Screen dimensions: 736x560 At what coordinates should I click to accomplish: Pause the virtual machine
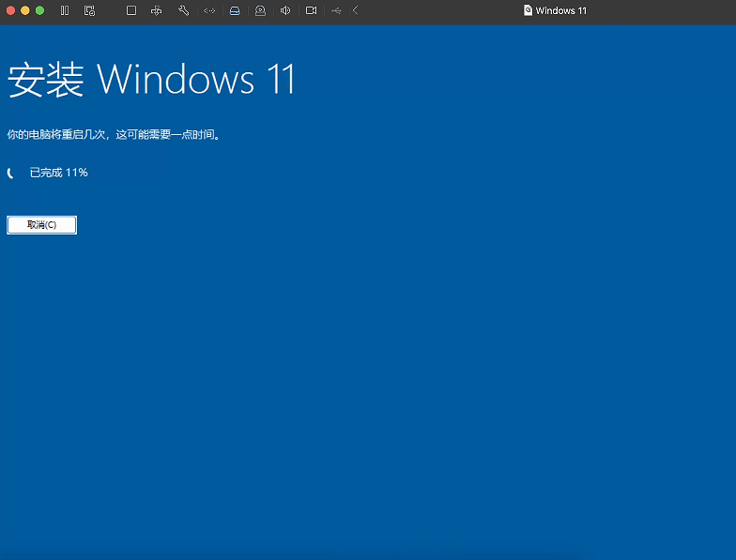(65, 10)
